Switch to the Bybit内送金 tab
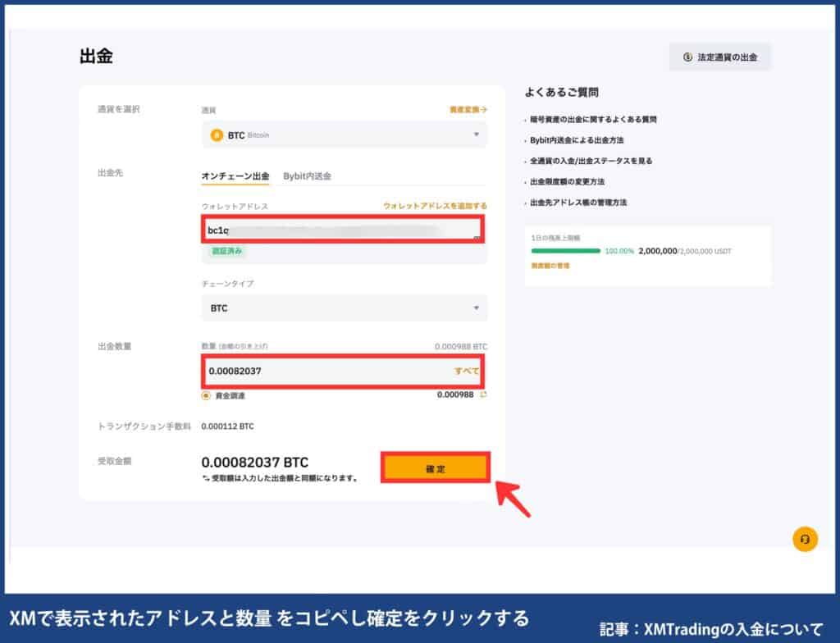This screenshot has width=840, height=643. coord(307,176)
